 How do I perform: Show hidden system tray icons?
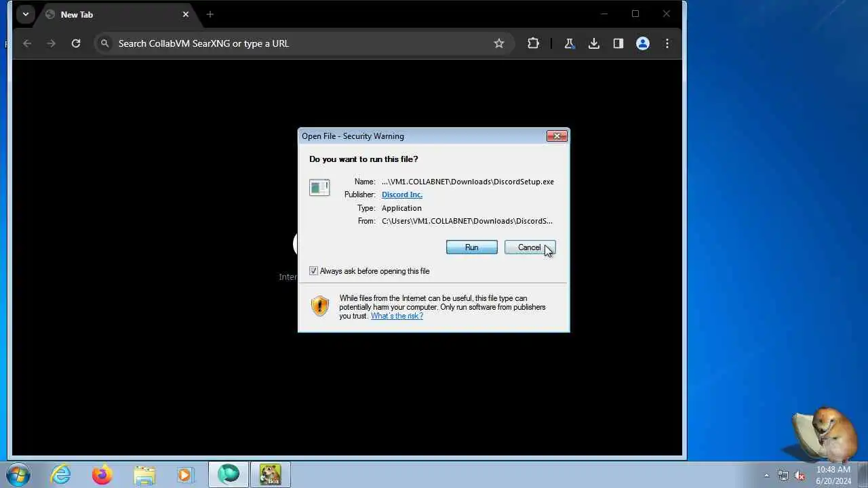point(767,475)
